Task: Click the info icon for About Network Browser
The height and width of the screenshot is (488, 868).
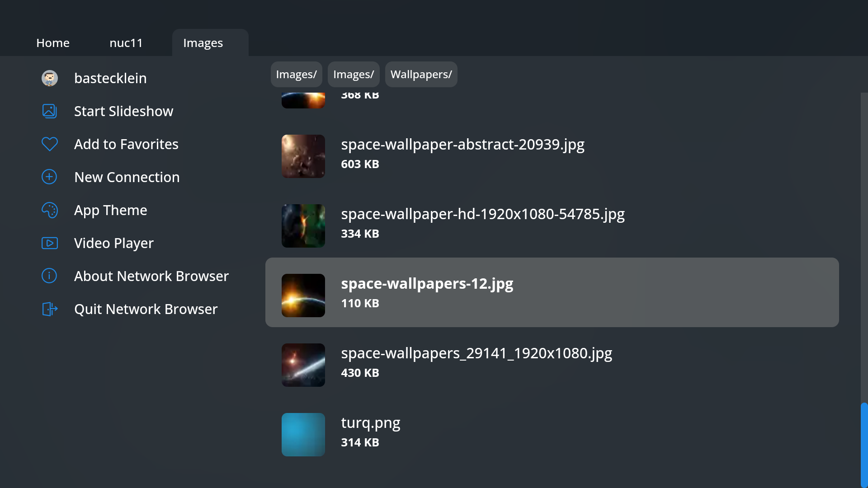Action: [x=49, y=276]
